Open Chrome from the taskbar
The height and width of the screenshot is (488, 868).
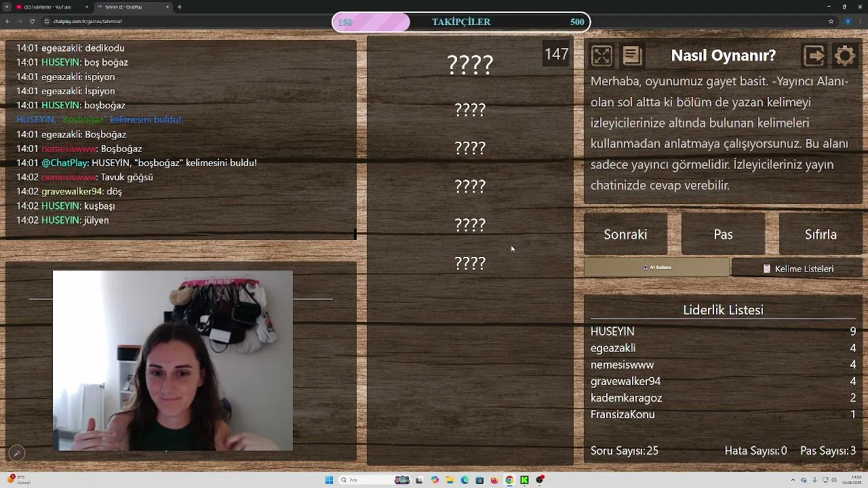(509, 480)
